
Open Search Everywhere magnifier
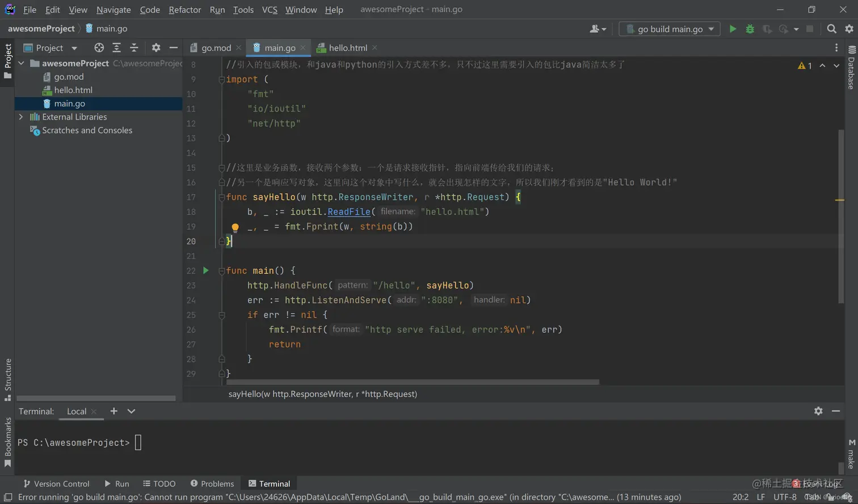831,29
